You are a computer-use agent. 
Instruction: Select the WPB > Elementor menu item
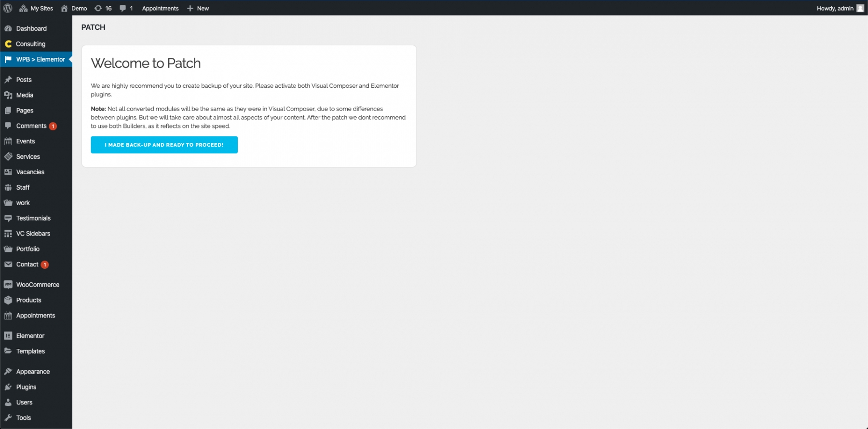tap(41, 59)
